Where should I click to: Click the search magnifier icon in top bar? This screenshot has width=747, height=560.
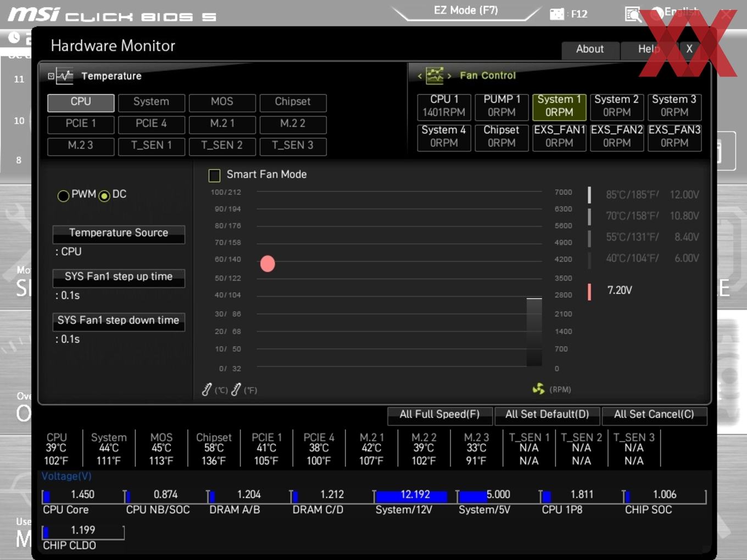tap(633, 14)
